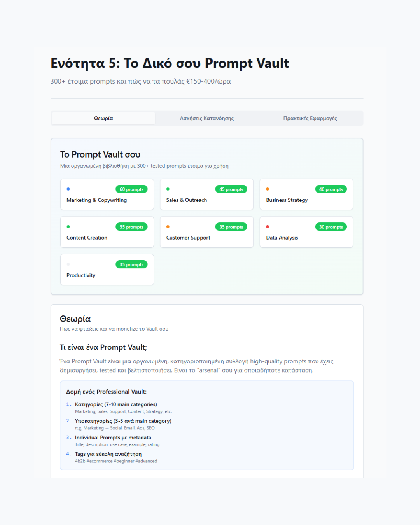Click the orange dot icon on Business Strategy
Viewport: 420px width, 525px height.
tap(268, 189)
